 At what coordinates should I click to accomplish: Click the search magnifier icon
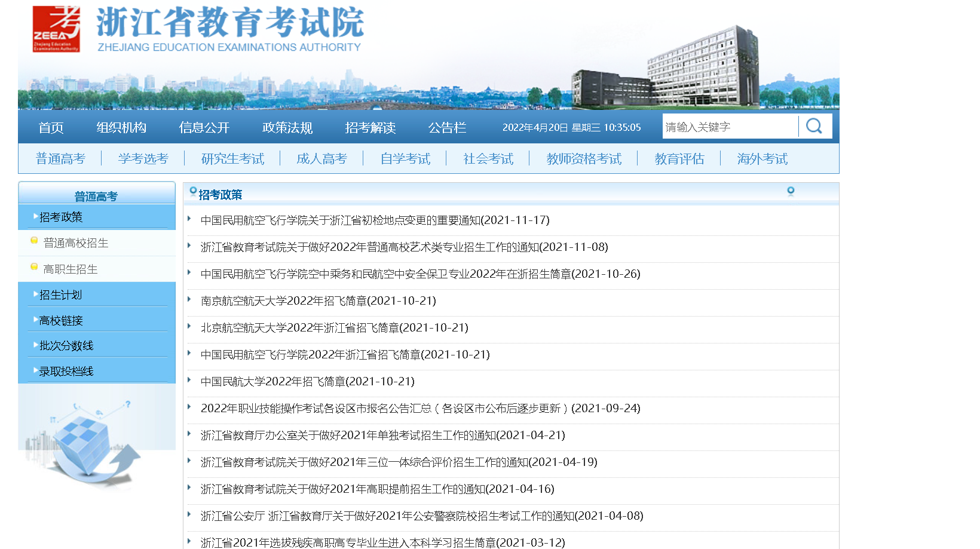[814, 126]
